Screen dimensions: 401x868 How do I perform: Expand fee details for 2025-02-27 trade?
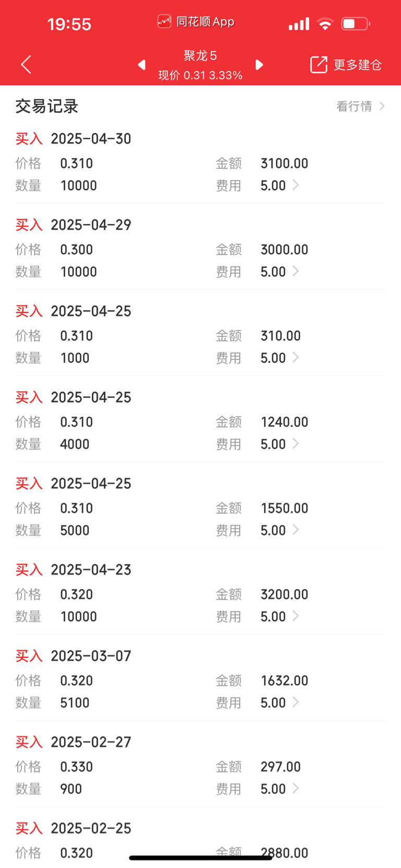(296, 788)
